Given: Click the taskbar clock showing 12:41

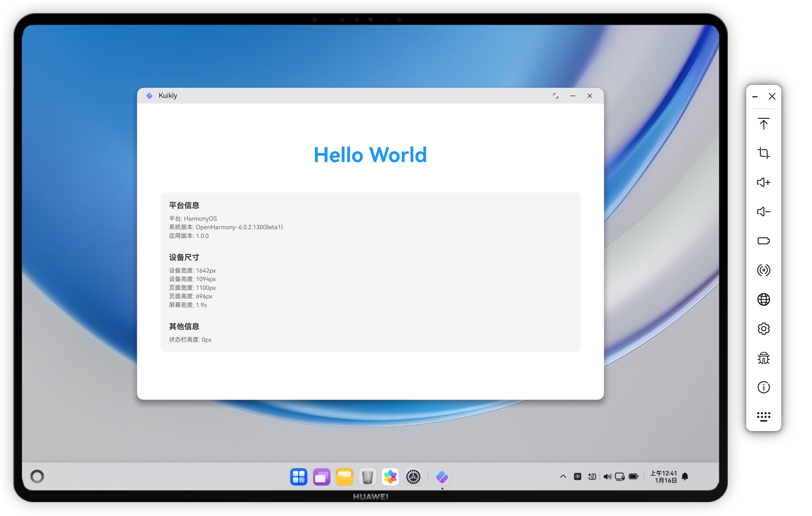Looking at the screenshot, I should tap(663, 476).
